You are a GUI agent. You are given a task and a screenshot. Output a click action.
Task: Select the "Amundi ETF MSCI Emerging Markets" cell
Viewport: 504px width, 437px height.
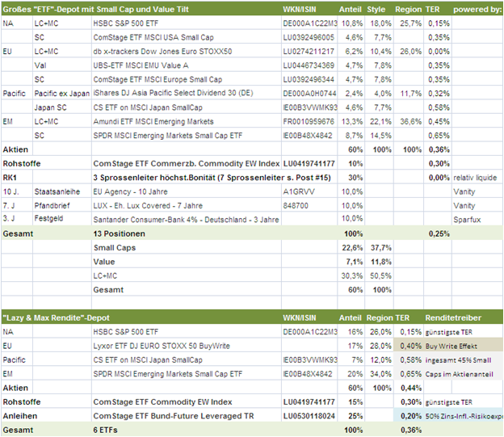tap(187, 121)
